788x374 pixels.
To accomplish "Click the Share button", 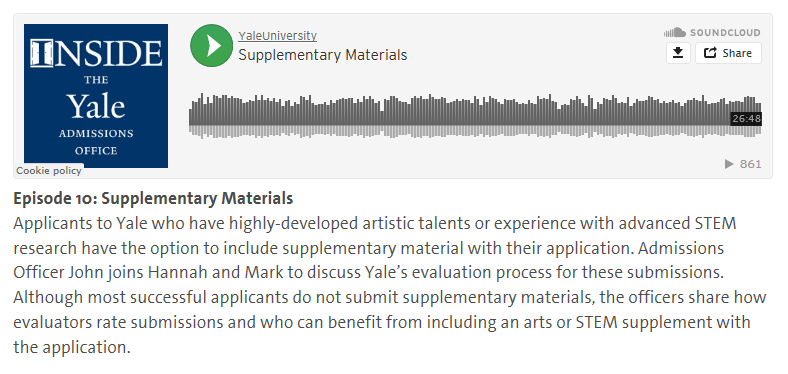I will coord(728,53).
